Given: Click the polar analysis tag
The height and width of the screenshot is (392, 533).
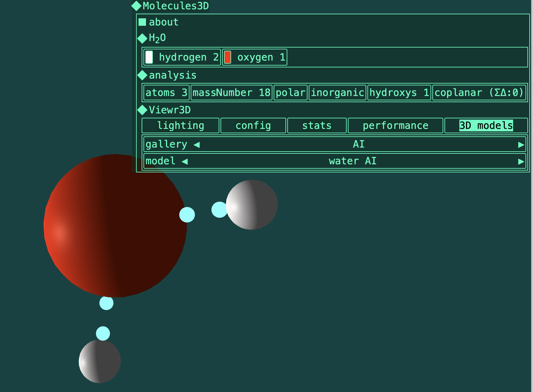Looking at the screenshot, I should pos(290,93).
